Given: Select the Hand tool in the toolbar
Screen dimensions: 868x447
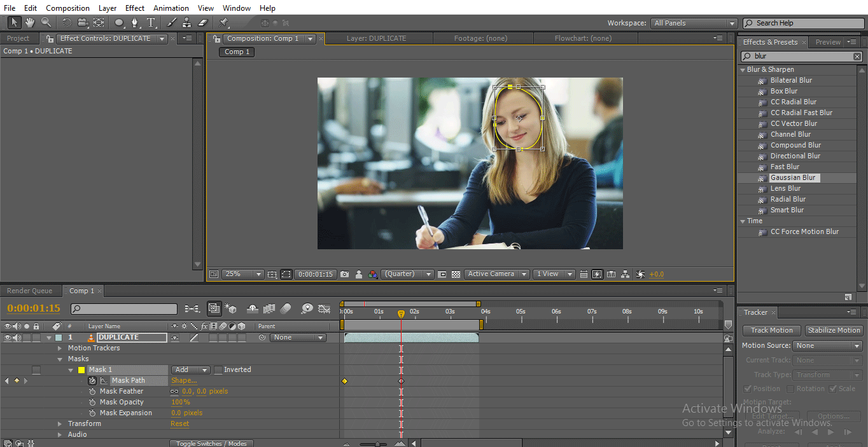Looking at the screenshot, I should click(29, 23).
